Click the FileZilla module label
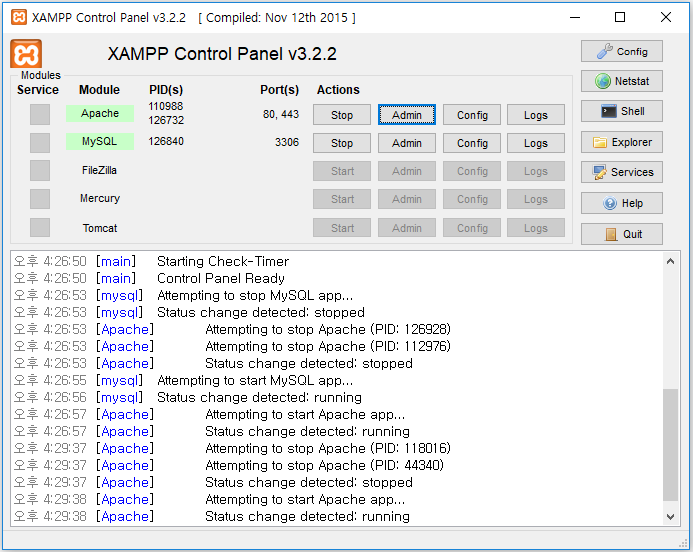Viewport: 693px width, 552px height. click(99, 170)
